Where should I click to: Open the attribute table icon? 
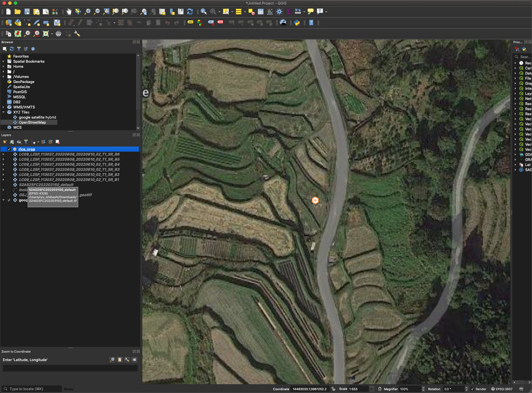(261, 12)
